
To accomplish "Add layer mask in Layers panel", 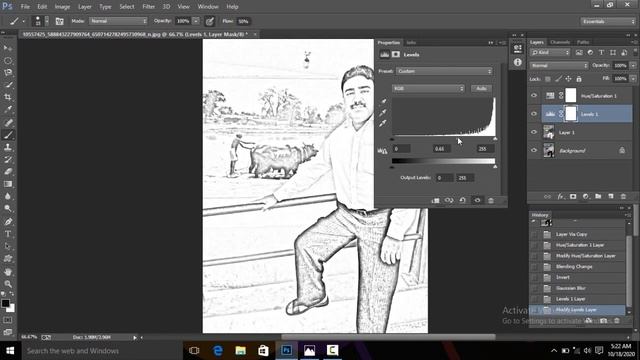I will 573,197.
